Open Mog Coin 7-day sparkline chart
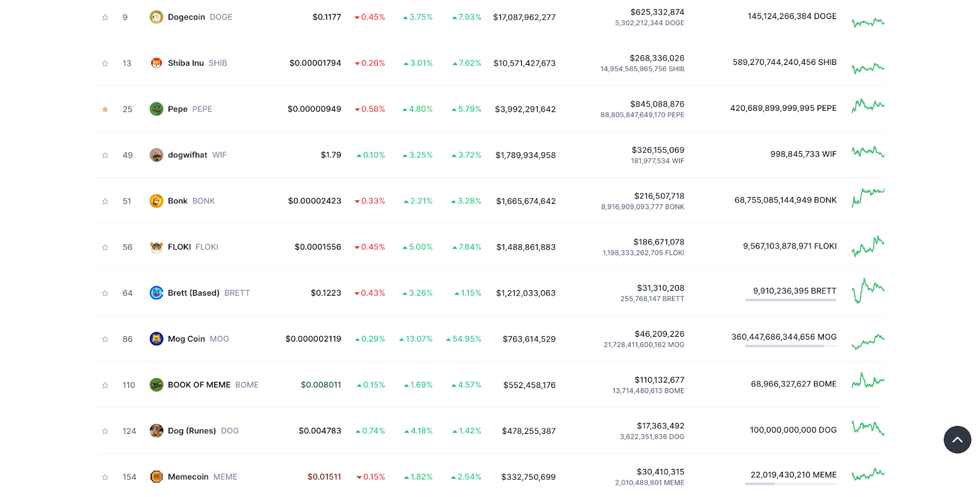980x497 pixels. tap(868, 342)
